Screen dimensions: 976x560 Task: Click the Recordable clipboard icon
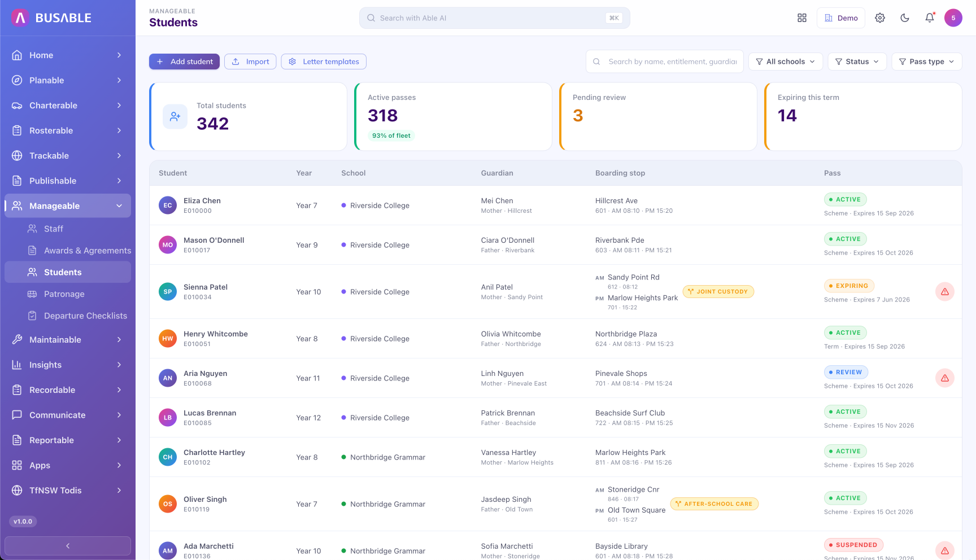click(17, 390)
